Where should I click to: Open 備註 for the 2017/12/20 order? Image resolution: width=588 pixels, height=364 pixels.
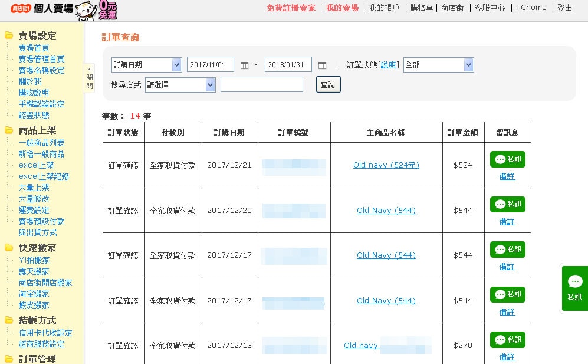507,222
